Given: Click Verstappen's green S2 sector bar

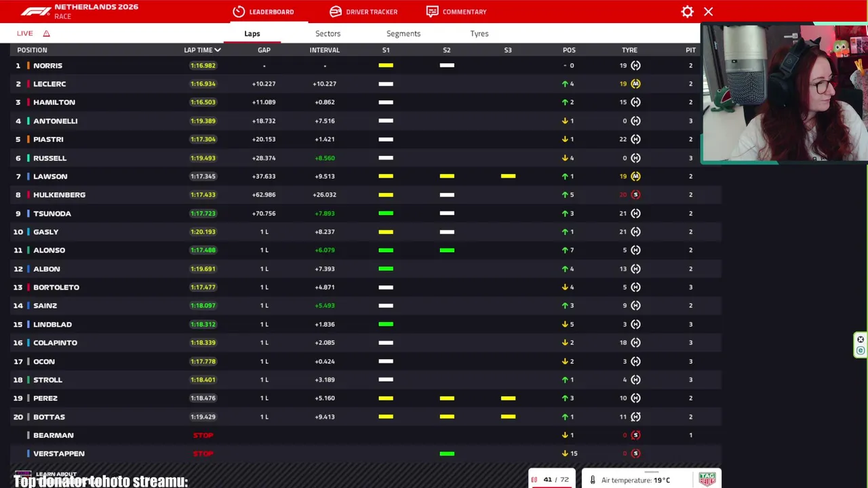Looking at the screenshot, I should (x=447, y=453).
